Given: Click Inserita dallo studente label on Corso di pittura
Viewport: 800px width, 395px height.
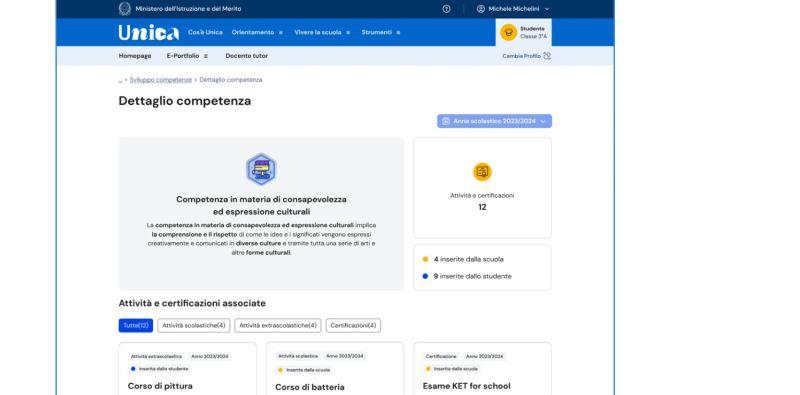Looking at the screenshot, I should coord(160,369).
